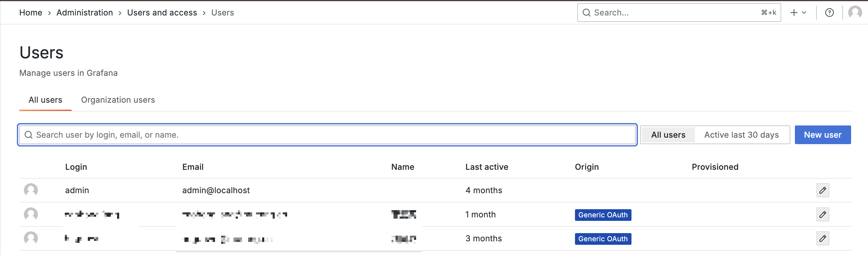Go to the Home breadcrumb link
This screenshot has width=868, height=255.
[31, 13]
